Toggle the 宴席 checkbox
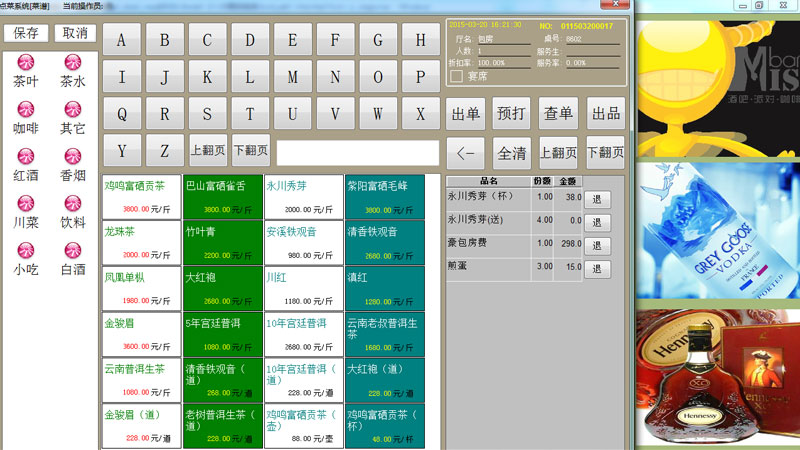The width and height of the screenshot is (800, 450). [457, 76]
